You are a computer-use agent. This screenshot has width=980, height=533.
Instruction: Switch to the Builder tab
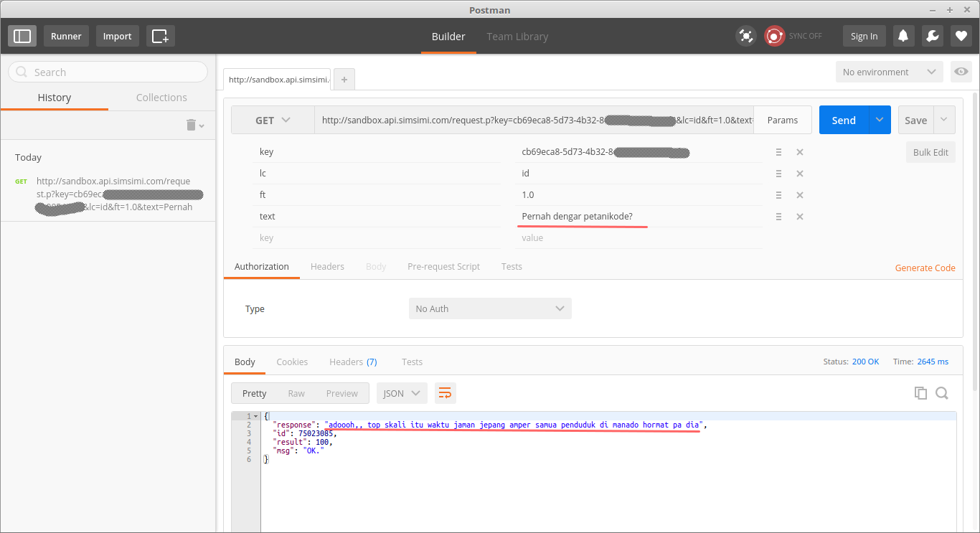448,37
